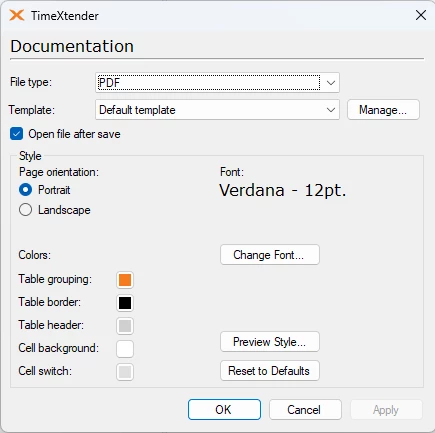435x433 pixels.
Task: Pick the black Table border color
Action: click(x=125, y=303)
